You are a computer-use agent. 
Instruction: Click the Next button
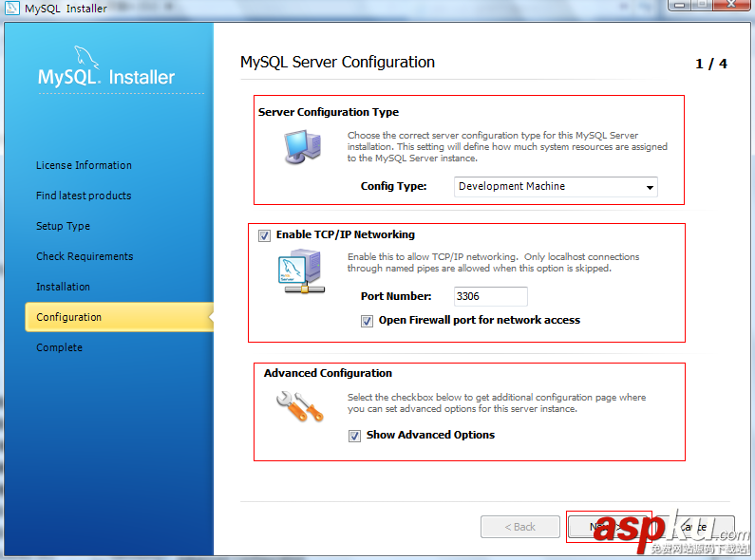coord(609,527)
